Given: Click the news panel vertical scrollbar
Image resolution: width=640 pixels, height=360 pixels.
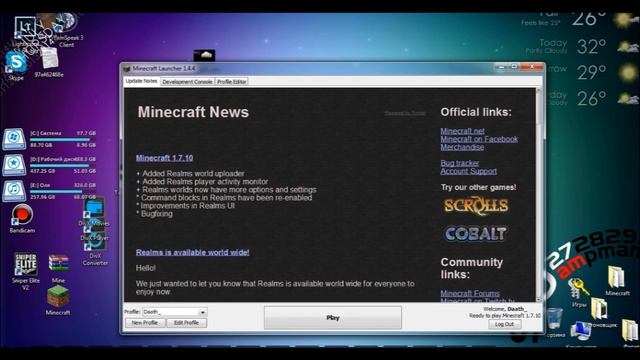Looking at the screenshot, I should pos(539,195).
